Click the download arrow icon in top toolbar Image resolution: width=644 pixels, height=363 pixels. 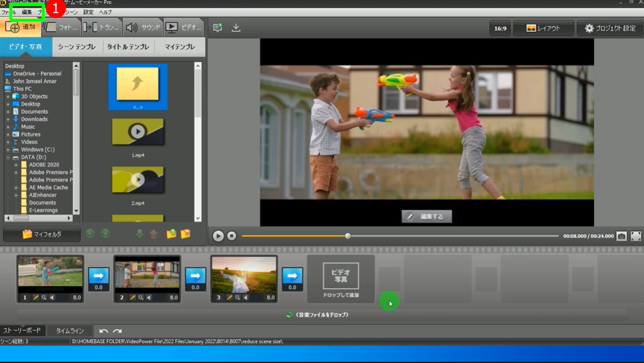(x=236, y=27)
